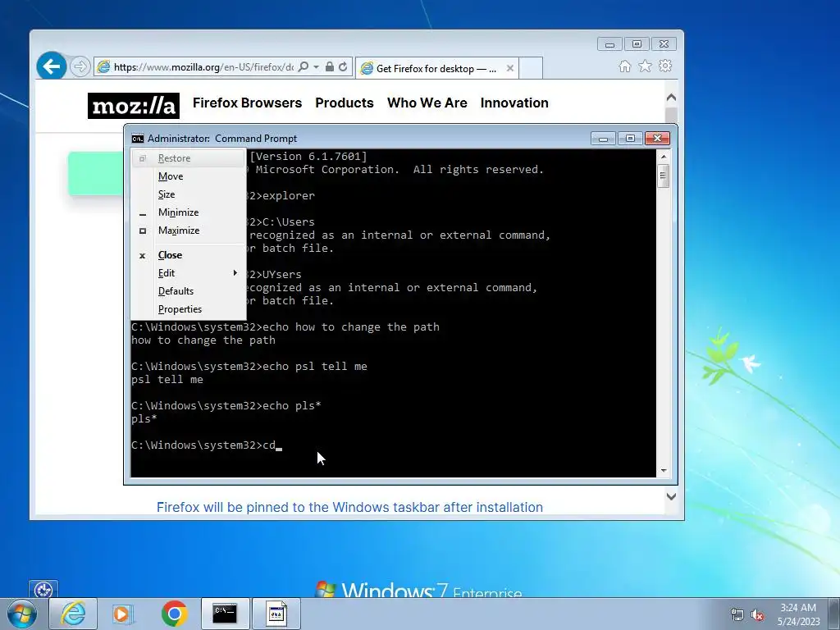The image size is (840, 630).
Task: Choose Minimize from the system menu
Action: (188, 212)
